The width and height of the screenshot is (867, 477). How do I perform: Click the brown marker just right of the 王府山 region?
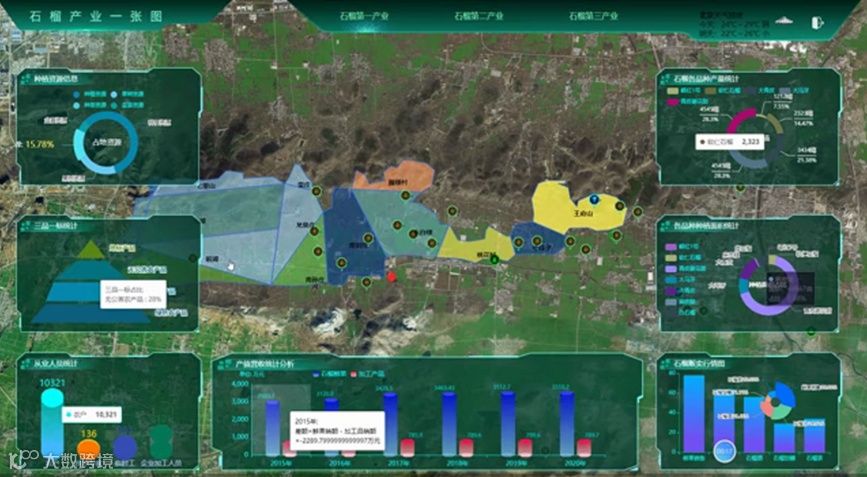[638, 212]
